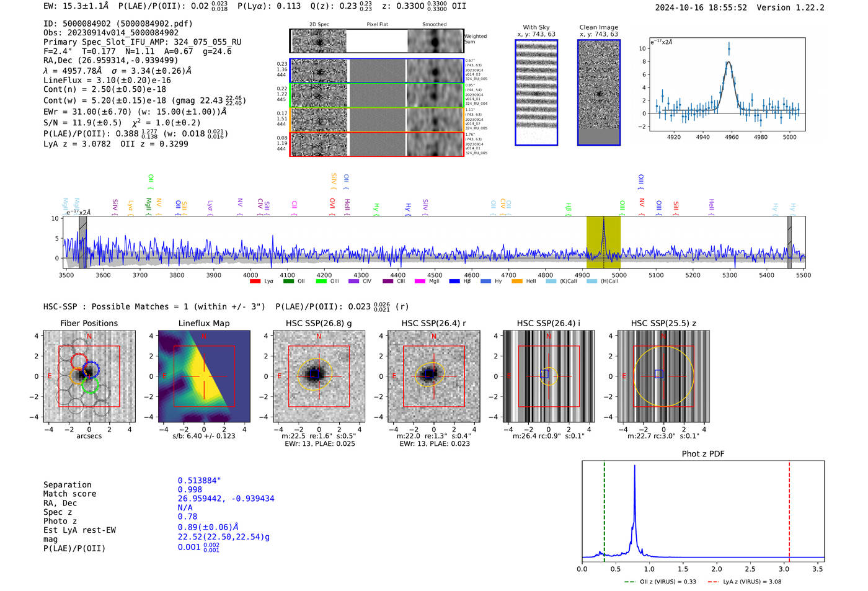Open the Fiber Positions panel

(x=89, y=376)
